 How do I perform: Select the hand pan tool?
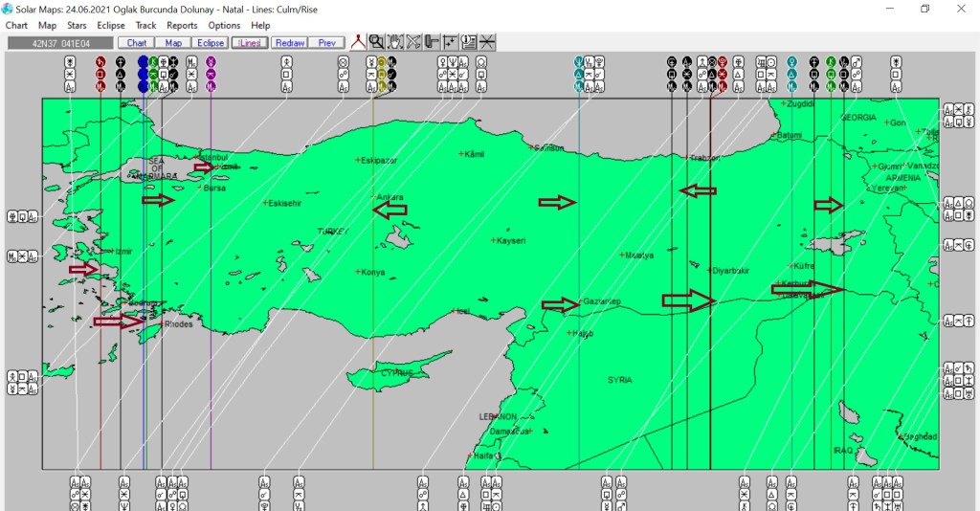coord(395,42)
